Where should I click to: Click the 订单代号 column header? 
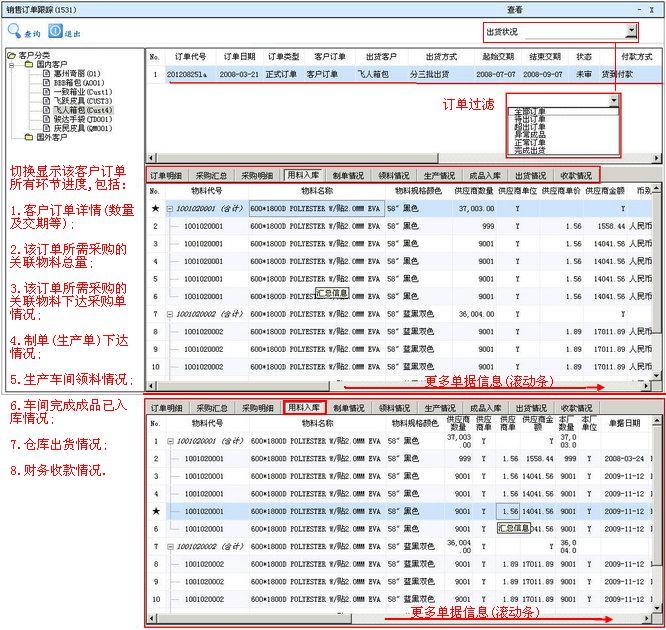coord(190,57)
